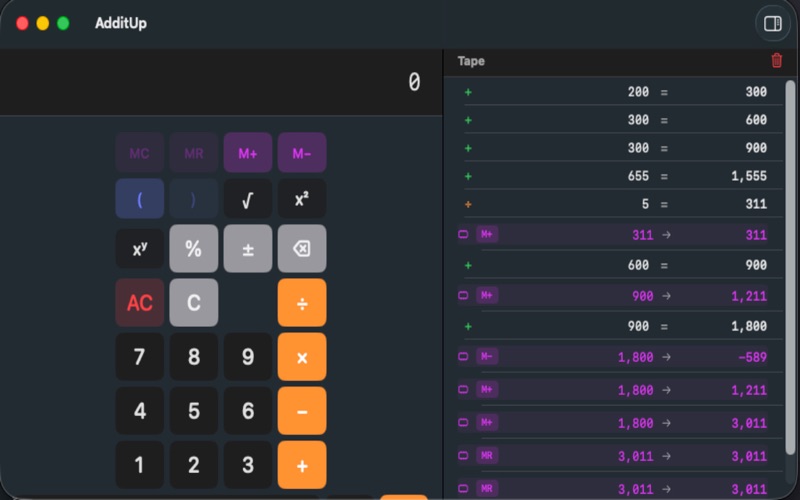This screenshot has height=500, width=800.
Task: Click the MC memory clear button
Action: pos(140,153)
